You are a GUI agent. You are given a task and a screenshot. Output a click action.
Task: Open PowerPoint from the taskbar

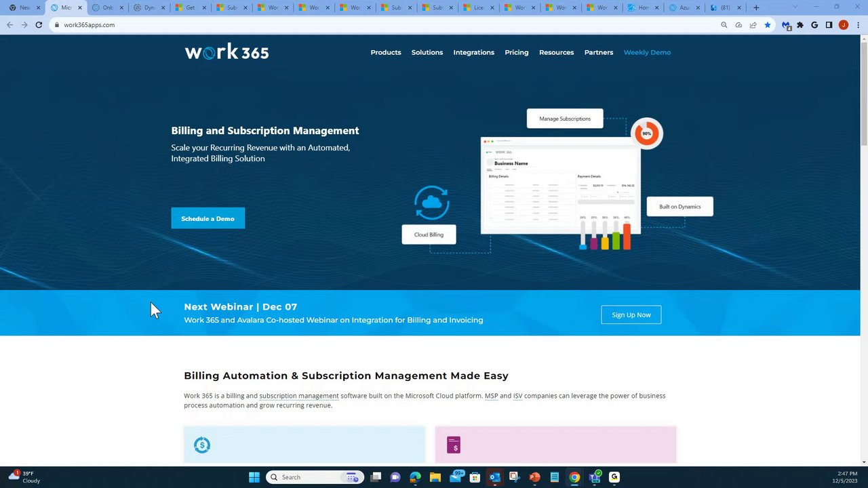tap(534, 477)
